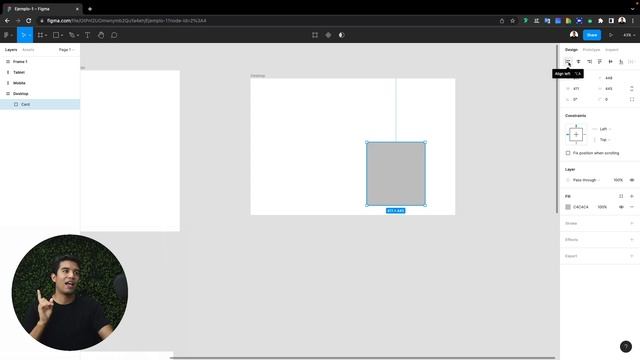
Task: Add a new fill with plus
Action: point(631,196)
